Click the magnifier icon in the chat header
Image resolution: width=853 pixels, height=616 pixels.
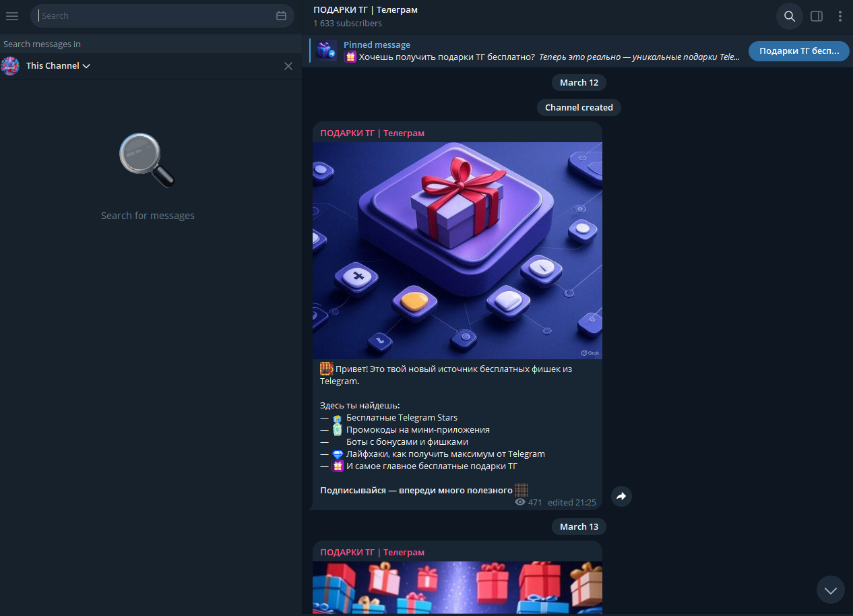pos(790,16)
